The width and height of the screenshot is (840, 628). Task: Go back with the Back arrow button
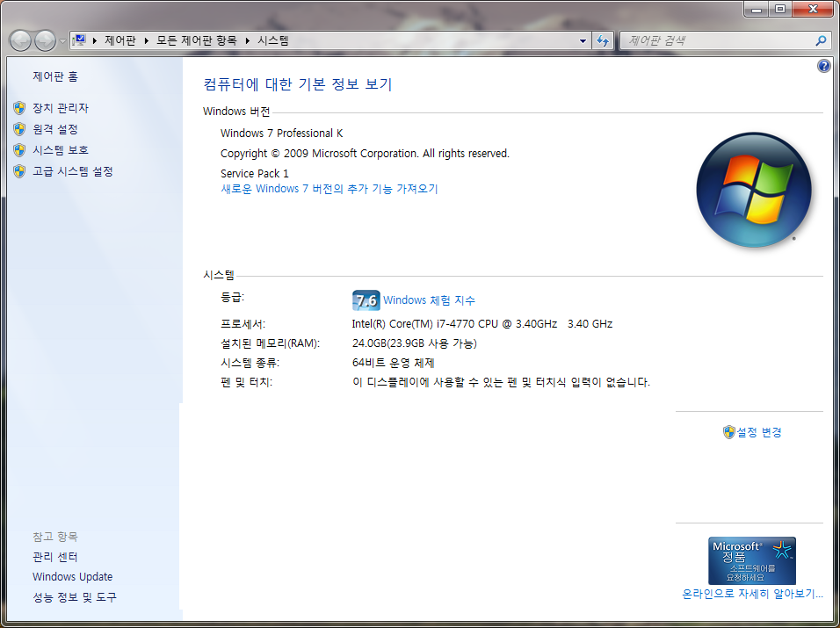point(20,40)
